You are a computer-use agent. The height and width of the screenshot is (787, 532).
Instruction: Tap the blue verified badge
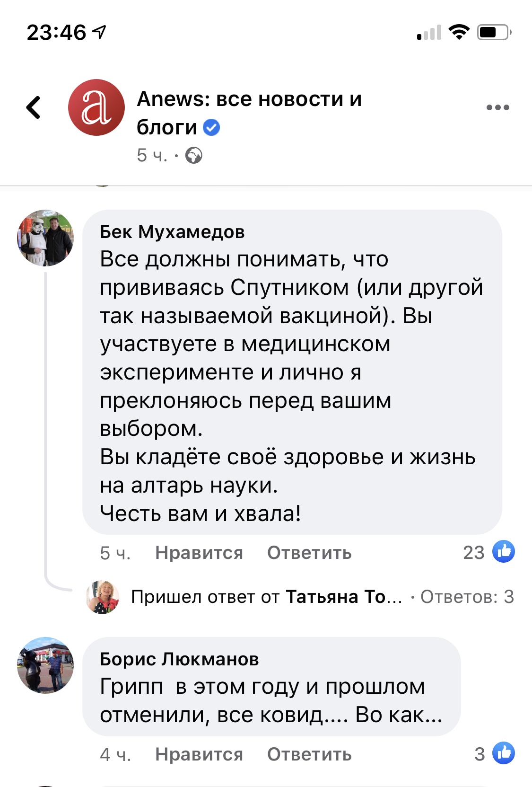point(211,127)
